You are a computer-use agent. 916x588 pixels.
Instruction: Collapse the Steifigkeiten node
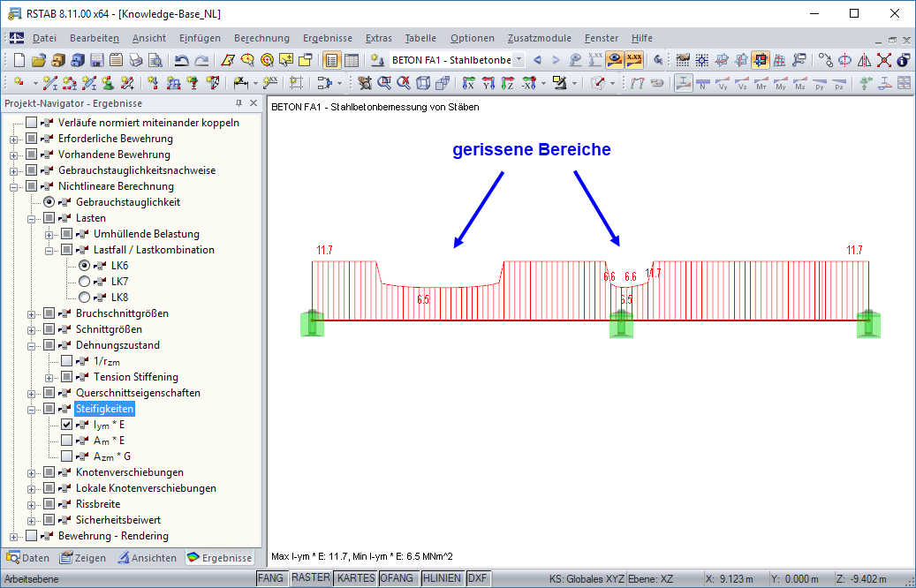click(32, 409)
